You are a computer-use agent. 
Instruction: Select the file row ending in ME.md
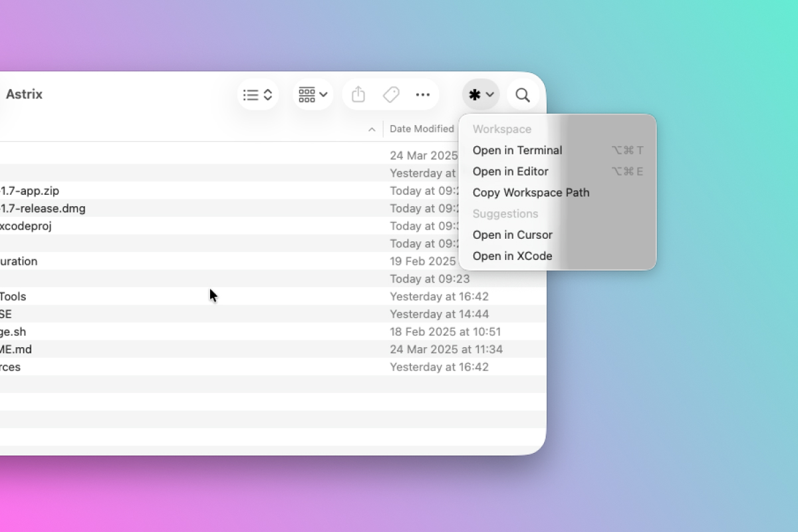coord(16,349)
